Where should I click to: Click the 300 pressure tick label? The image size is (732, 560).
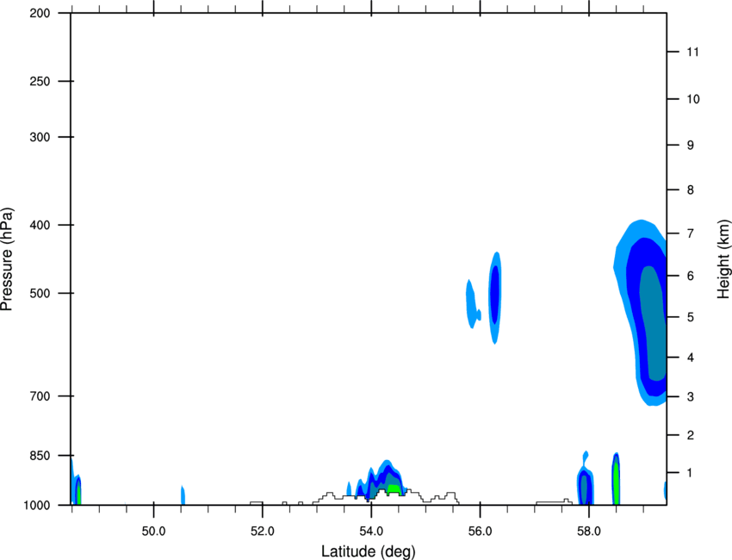click(40, 137)
